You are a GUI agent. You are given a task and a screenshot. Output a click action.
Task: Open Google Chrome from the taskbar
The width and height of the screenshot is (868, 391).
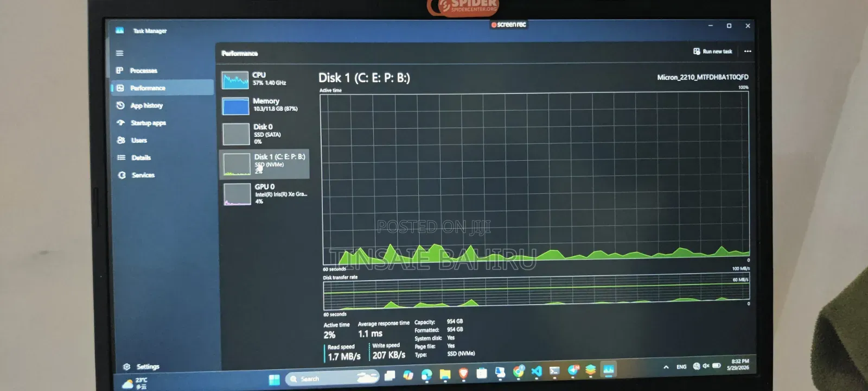point(519,371)
